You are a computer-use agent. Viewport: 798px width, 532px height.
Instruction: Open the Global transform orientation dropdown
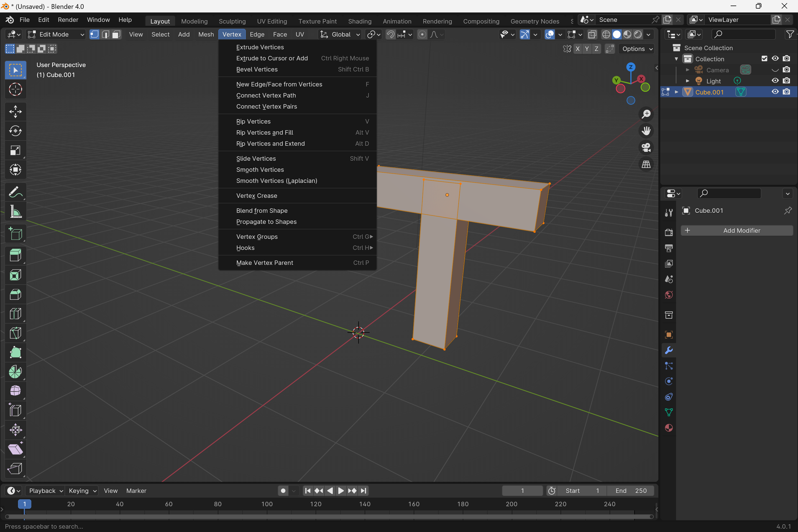click(340, 34)
